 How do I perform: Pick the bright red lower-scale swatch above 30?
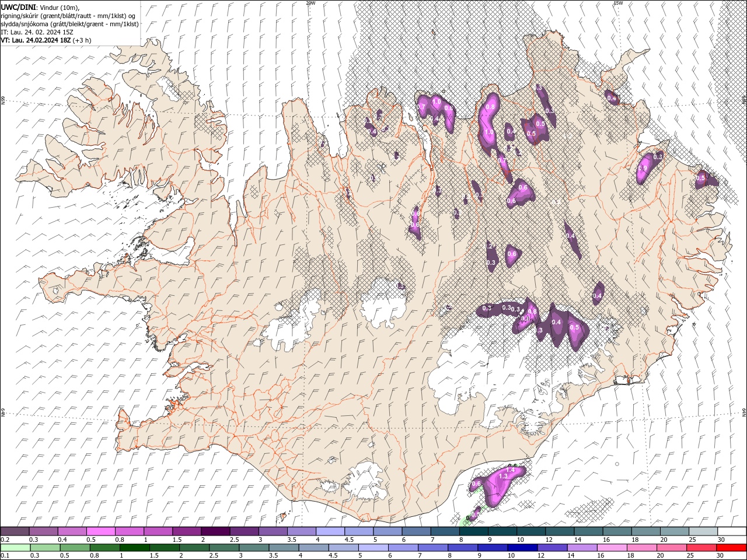[731, 548]
